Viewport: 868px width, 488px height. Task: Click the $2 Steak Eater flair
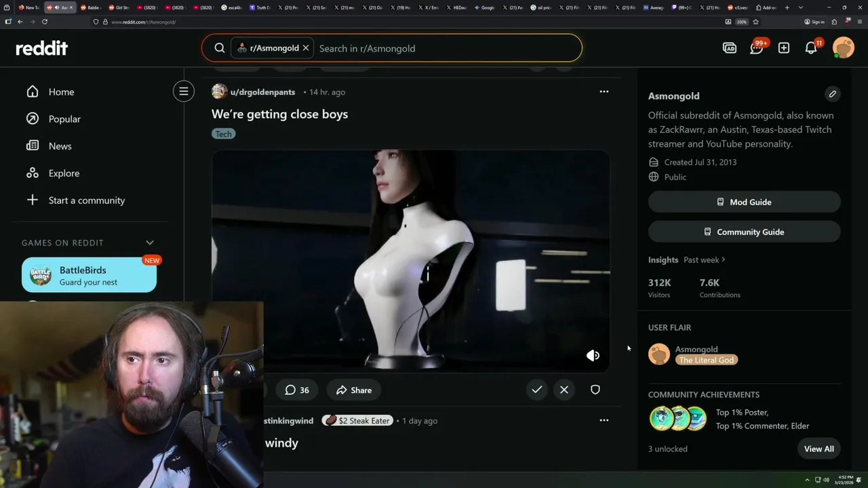[357, 420]
